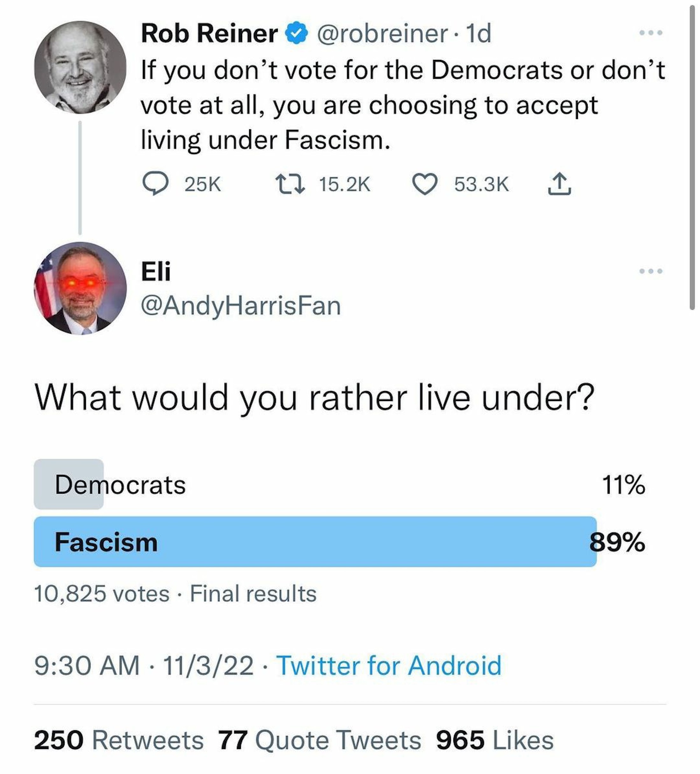The height and width of the screenshot is (774, 700).
Task: Open the @robreiner handle link
Action: click(382, 33)
